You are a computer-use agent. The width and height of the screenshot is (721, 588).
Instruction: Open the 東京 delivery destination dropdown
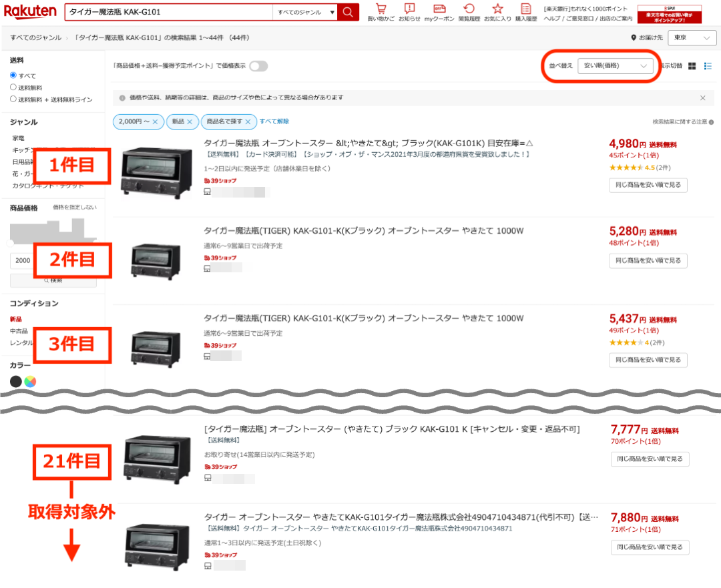(x=692, y=37)
